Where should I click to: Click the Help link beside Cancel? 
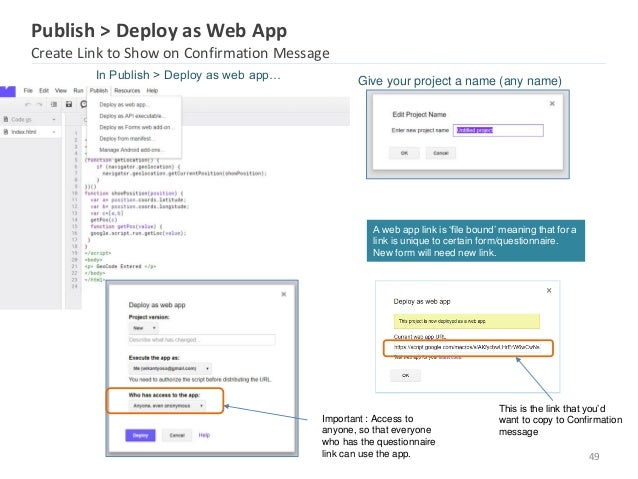[204, 435]
